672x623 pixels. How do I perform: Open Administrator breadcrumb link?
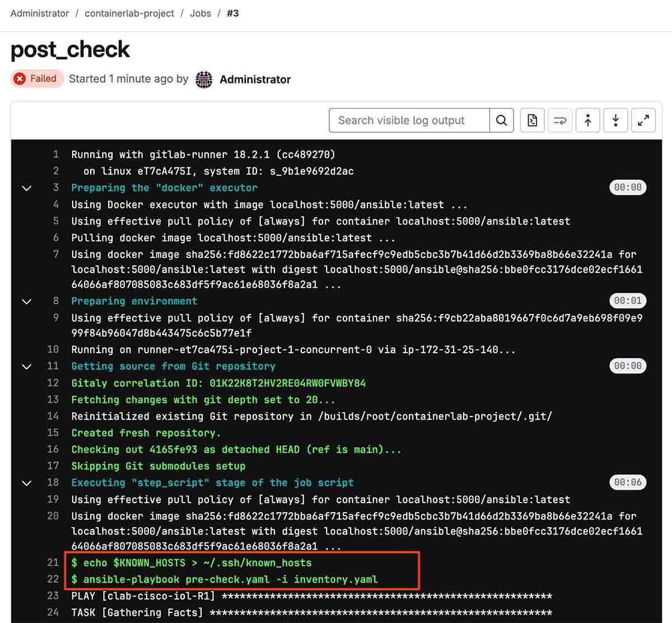coord(40,13)
